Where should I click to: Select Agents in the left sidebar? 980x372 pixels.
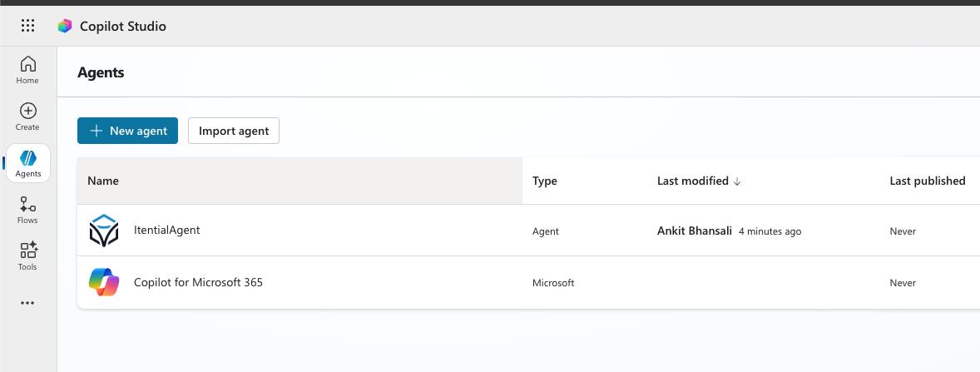28,164
